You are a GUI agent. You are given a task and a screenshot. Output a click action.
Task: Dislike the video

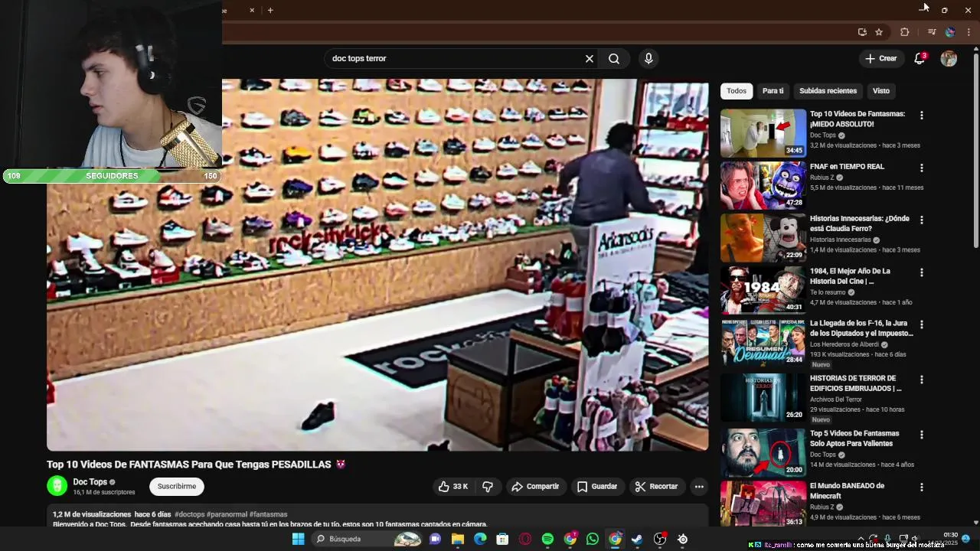point(488,487)
